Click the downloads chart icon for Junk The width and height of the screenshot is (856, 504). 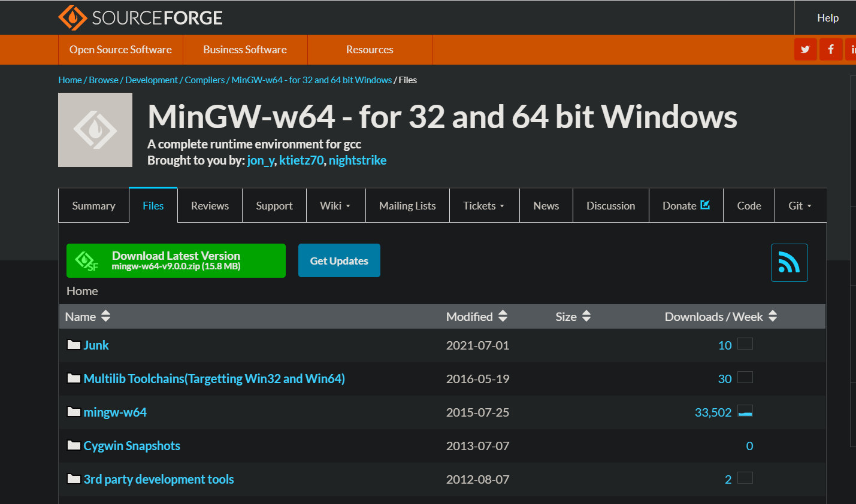[x=745, y=344]
